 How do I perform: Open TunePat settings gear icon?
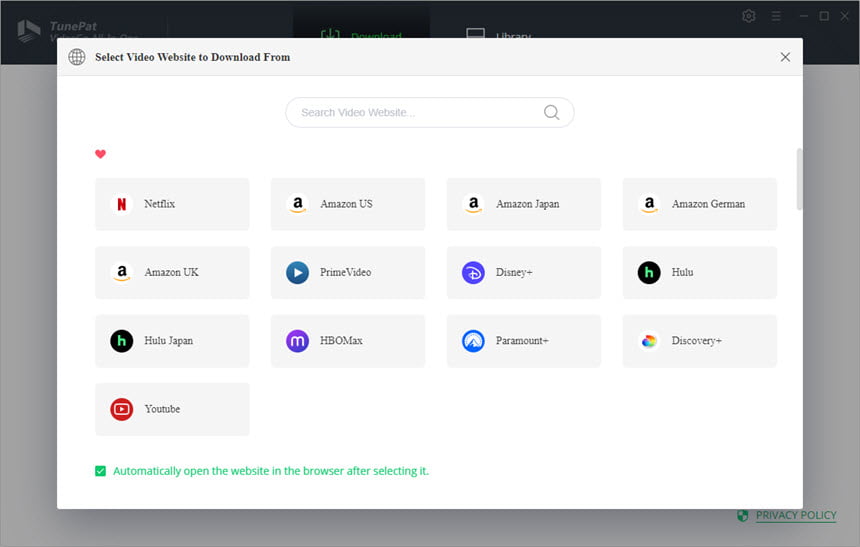tap(749, 16)
